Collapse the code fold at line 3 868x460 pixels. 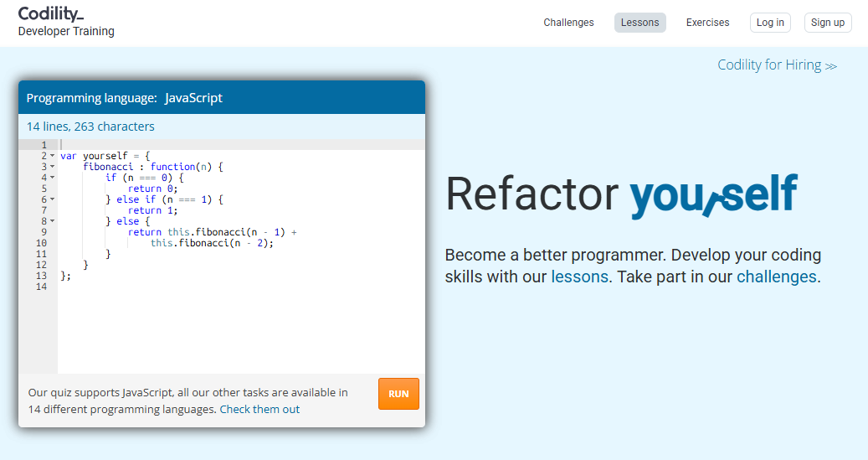pyautogui.click(x=53, y=166)
